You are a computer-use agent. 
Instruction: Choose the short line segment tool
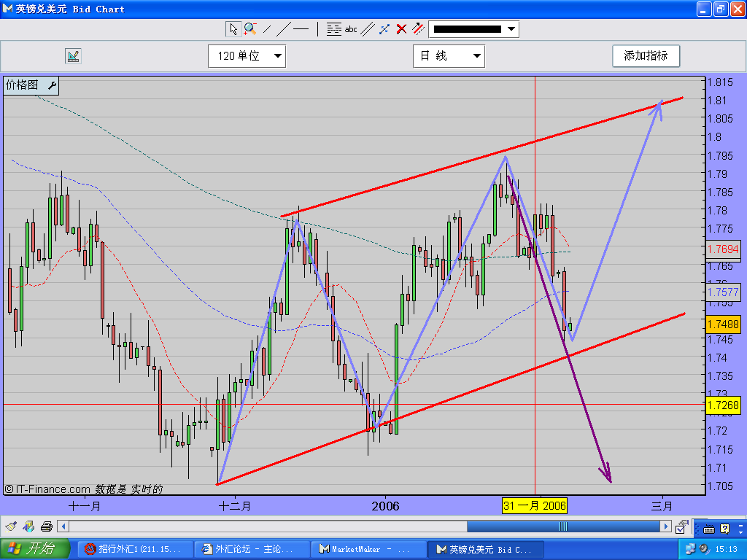[x=267, y=29]
